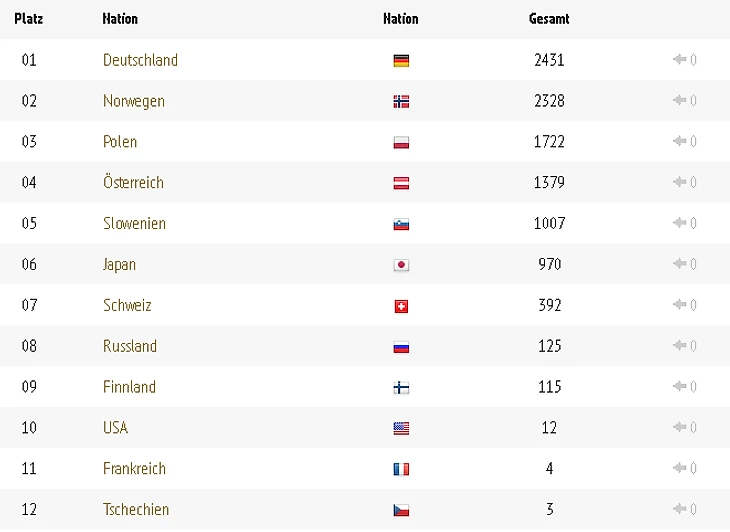Click the Czech flag icon
Viewport: 730px width, 532px height.
point(401,510)
